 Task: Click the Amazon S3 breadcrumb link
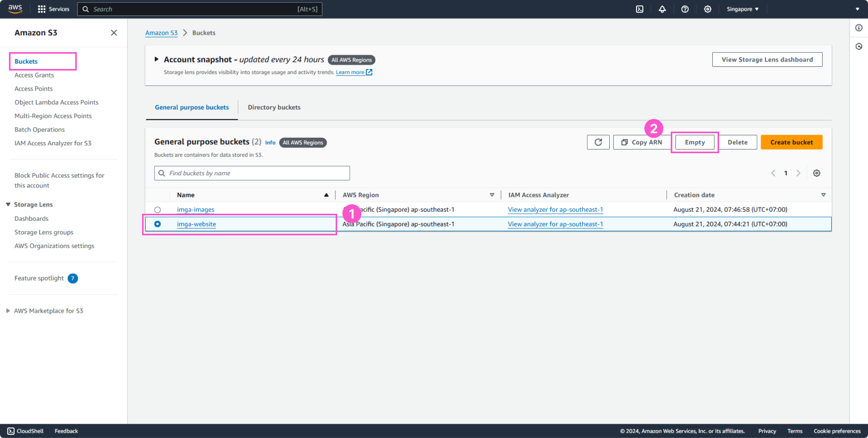(x=162, y=33)
